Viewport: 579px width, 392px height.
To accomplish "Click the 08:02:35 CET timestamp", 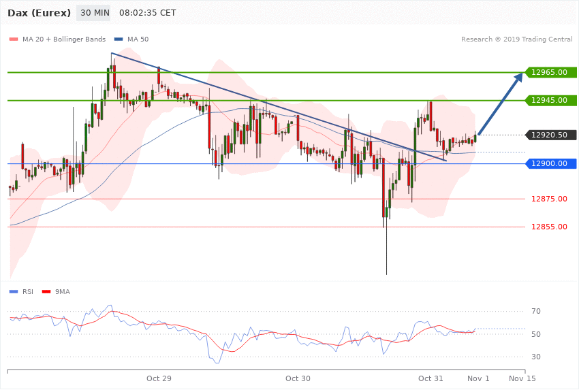I will (x=147, y=13).
